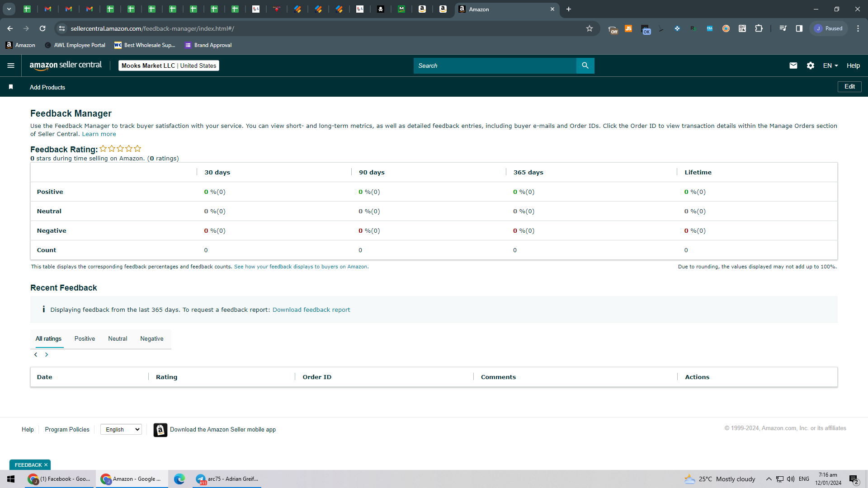Open the Add Products menu item
Viewport: 868px width, 488px height.
pyautogui.click(x=47, y=87)
